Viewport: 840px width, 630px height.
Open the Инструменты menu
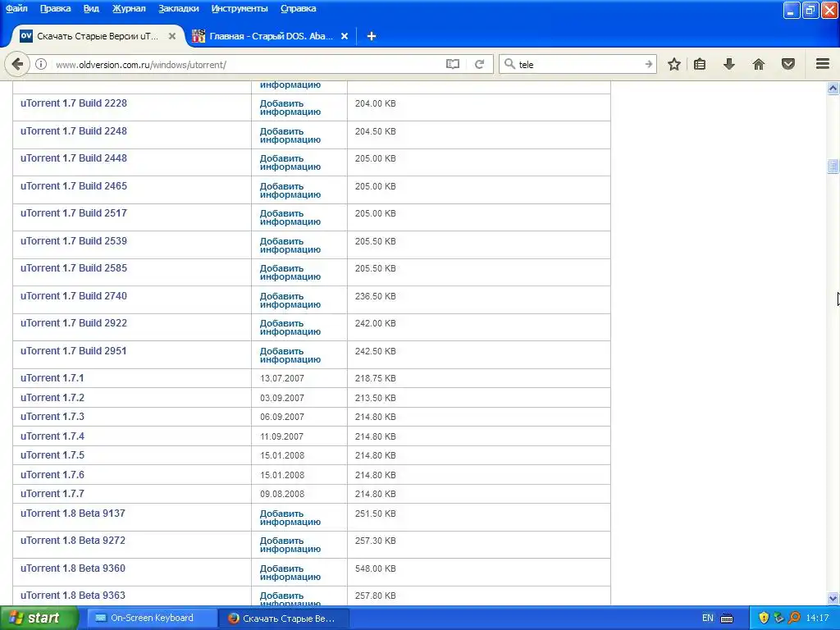pyautogui.click(x=240, y=8)
